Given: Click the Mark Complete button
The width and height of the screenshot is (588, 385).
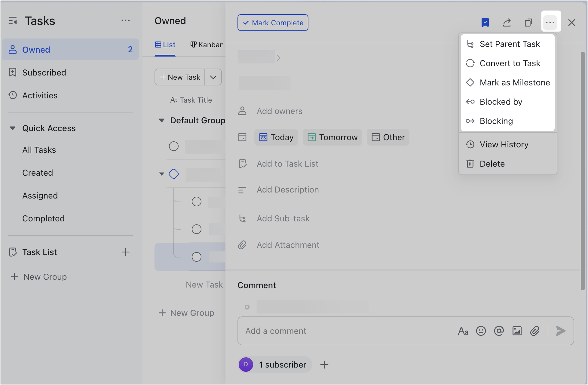Looking at the screenshot, I should tap(273, 23).
